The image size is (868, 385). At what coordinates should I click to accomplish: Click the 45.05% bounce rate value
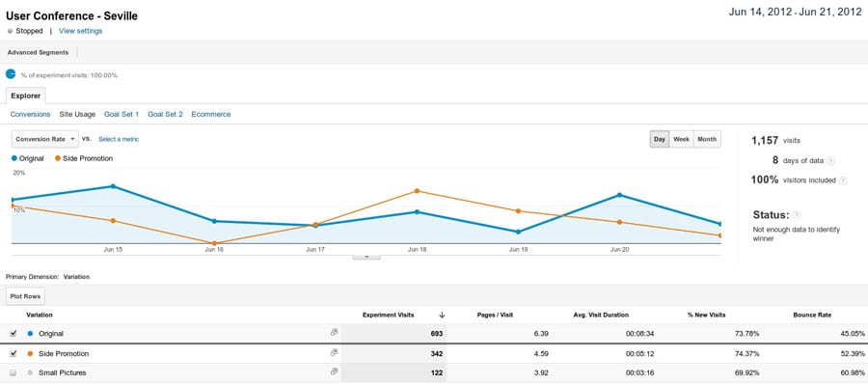[x=853, y=334]
